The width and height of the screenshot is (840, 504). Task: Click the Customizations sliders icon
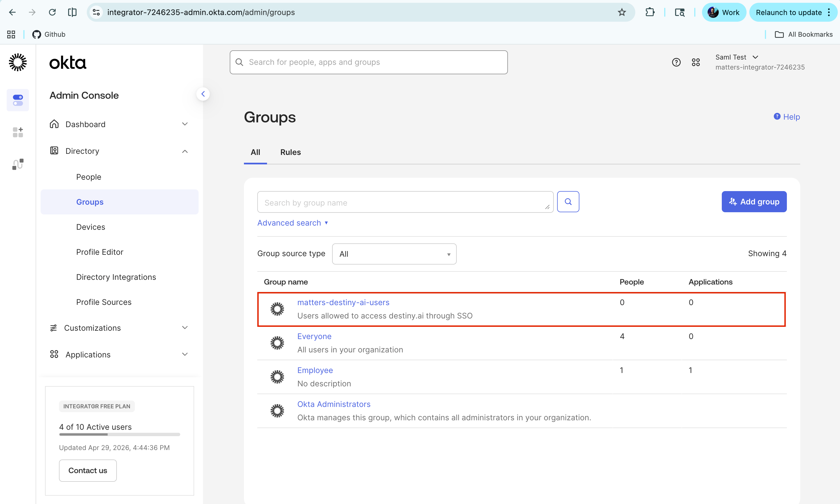(x=54, y=328)
